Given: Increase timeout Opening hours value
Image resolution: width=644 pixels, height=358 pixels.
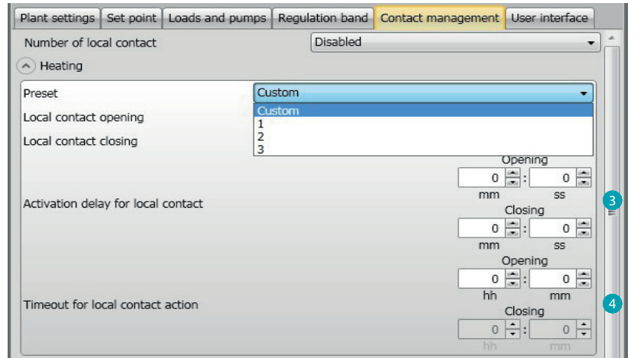Looking at the screenshot, I should 513,274.
